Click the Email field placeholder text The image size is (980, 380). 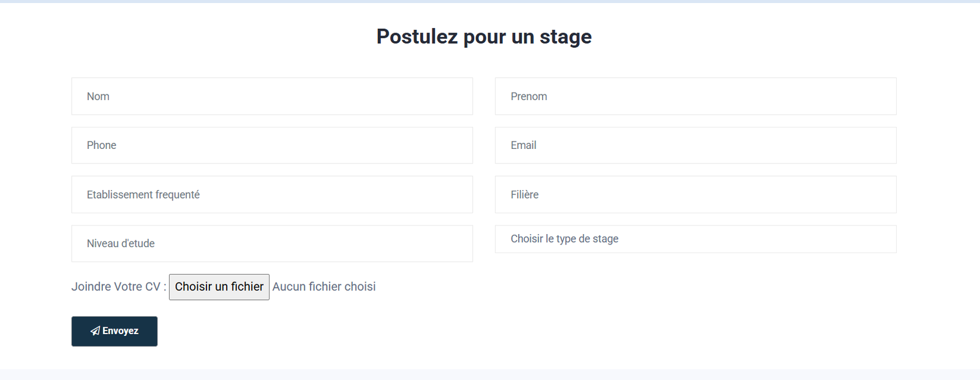coord(524,145)
